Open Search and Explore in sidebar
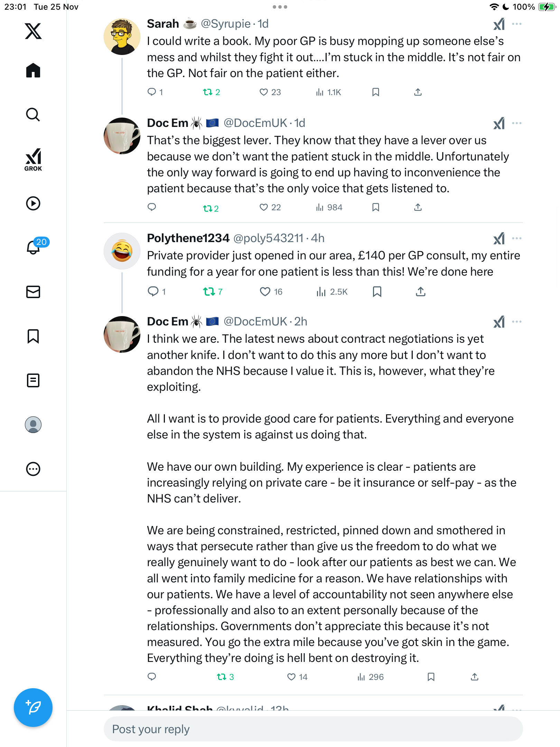 pyautogui.click(x=33, y=114)
